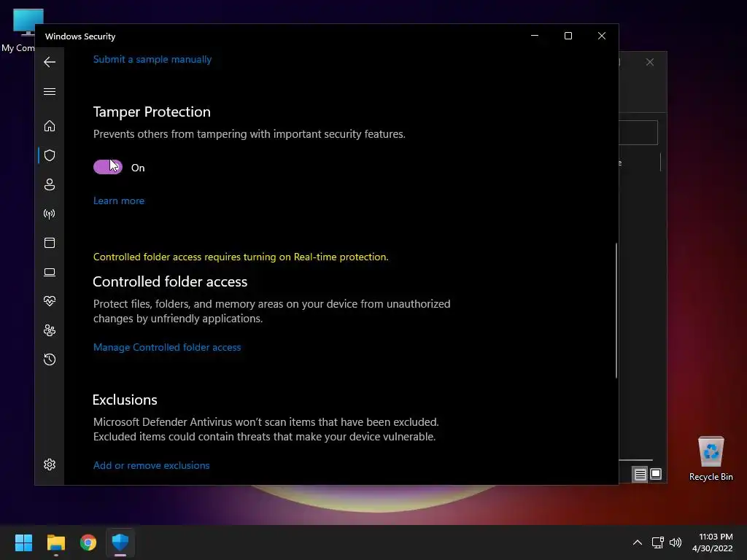Open the hamburger navigation menu
The image size is (747, 560).
[x=50, y=91]
